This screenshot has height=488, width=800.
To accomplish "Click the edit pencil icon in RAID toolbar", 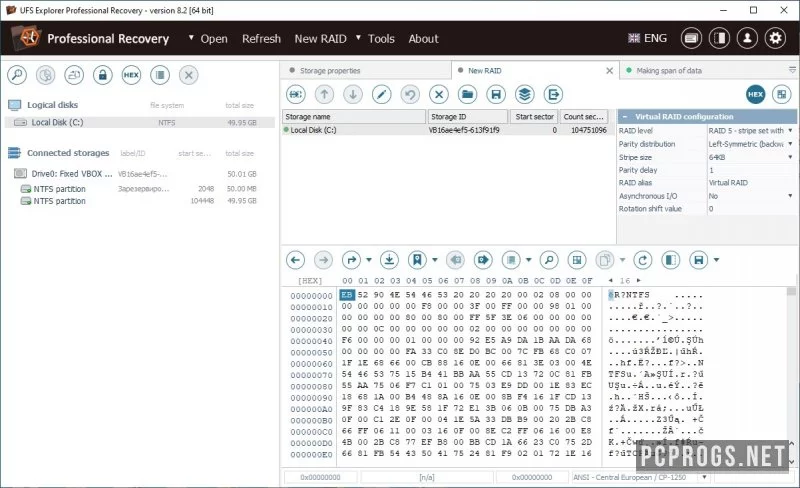I will click(382, 94).
